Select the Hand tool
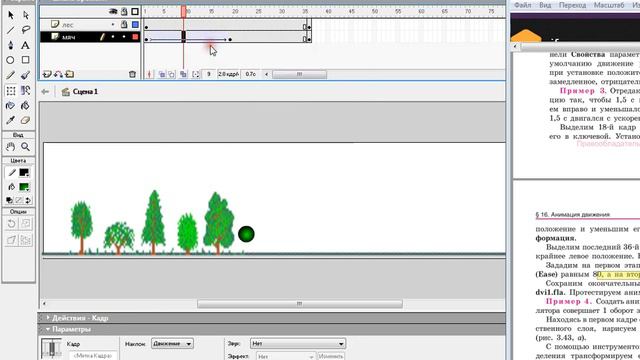Viewport: 640px width, 360px height. (x=11, y=147)
